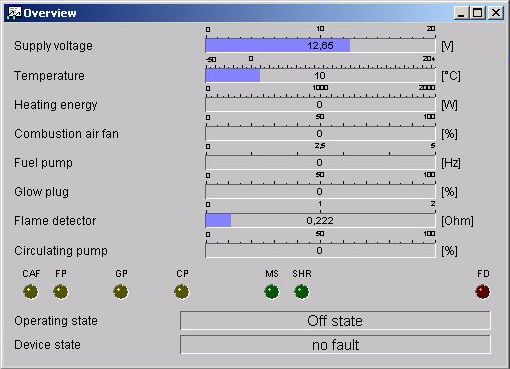Click the green SHR indicator LED
The height and width of the screenshot is (369, 510).
tap(302, 292)
